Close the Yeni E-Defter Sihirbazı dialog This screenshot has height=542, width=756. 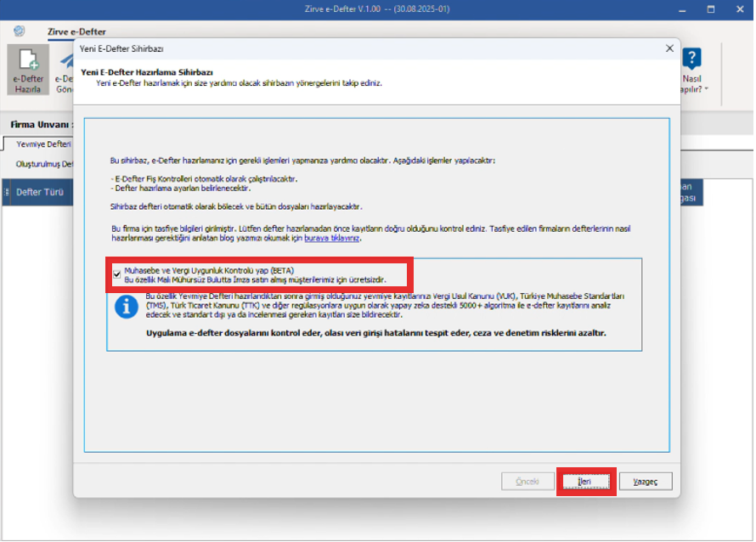coord(669,48)
